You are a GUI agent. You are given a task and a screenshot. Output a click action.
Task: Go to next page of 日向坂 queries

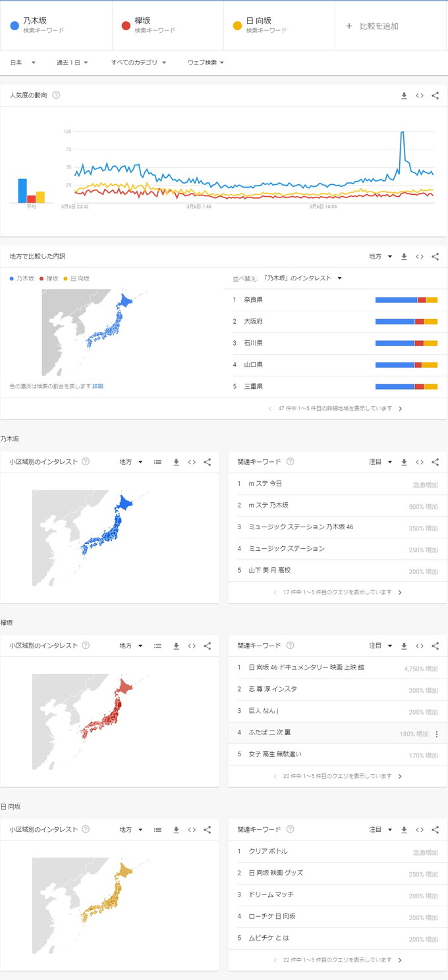click(400, 960)
